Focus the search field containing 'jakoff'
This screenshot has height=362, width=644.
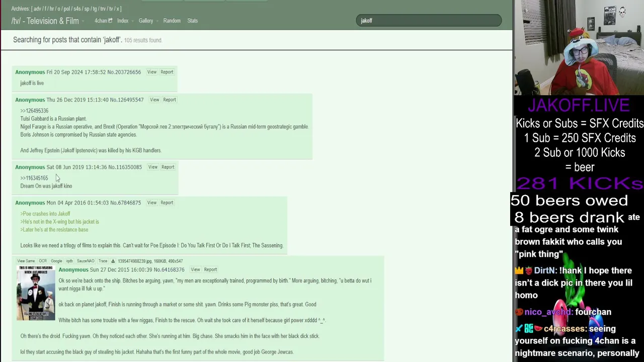429,21
